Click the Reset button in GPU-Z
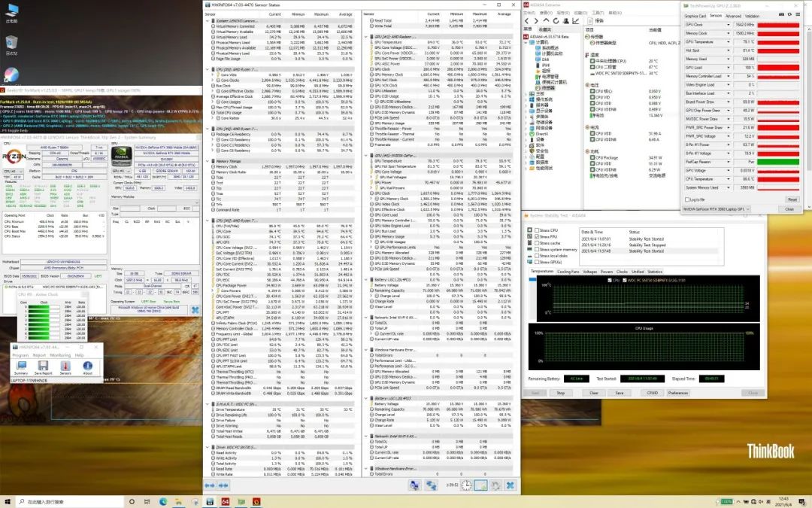 click(792, 199)
